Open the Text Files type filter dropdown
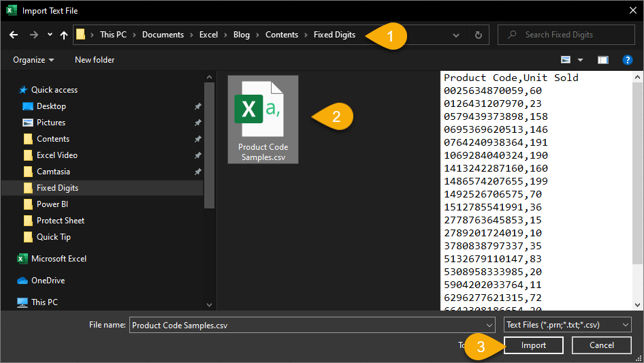Image resolution: width=644 pixels, height=363 pixels. [567, 325]
